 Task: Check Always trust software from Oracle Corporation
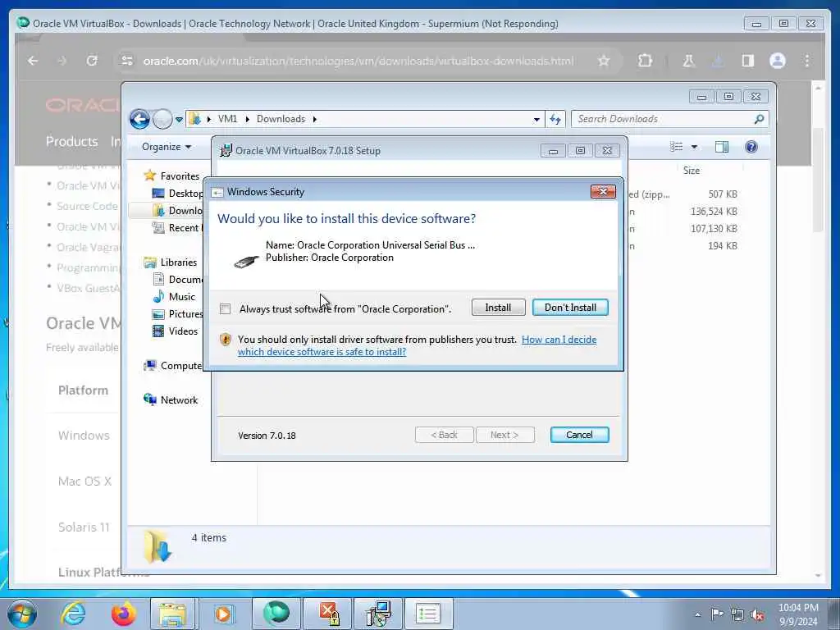(225, 309)
